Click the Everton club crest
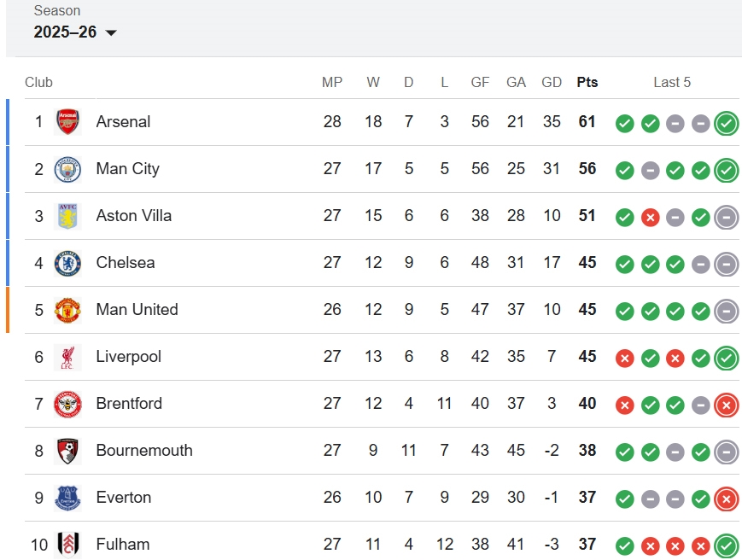This screenshot has height=560, width=742. pyautogui.click(x=67, y=498)
